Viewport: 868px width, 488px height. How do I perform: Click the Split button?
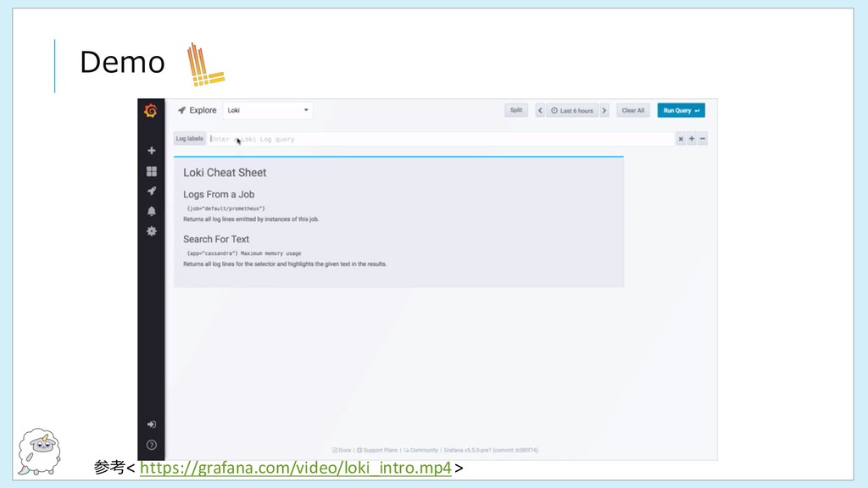(516, 110)
